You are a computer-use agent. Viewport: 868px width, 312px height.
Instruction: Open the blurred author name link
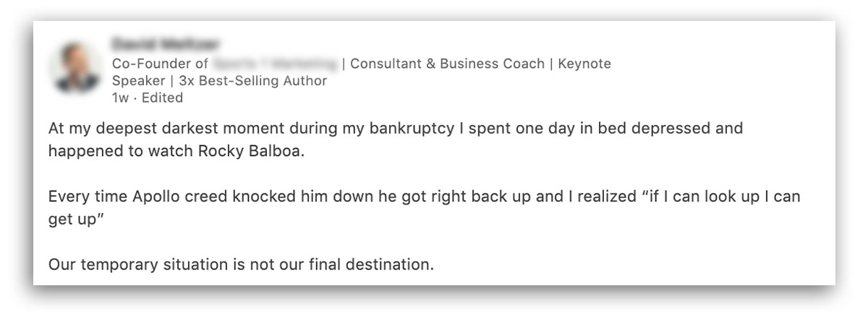[x=166, y=44]
